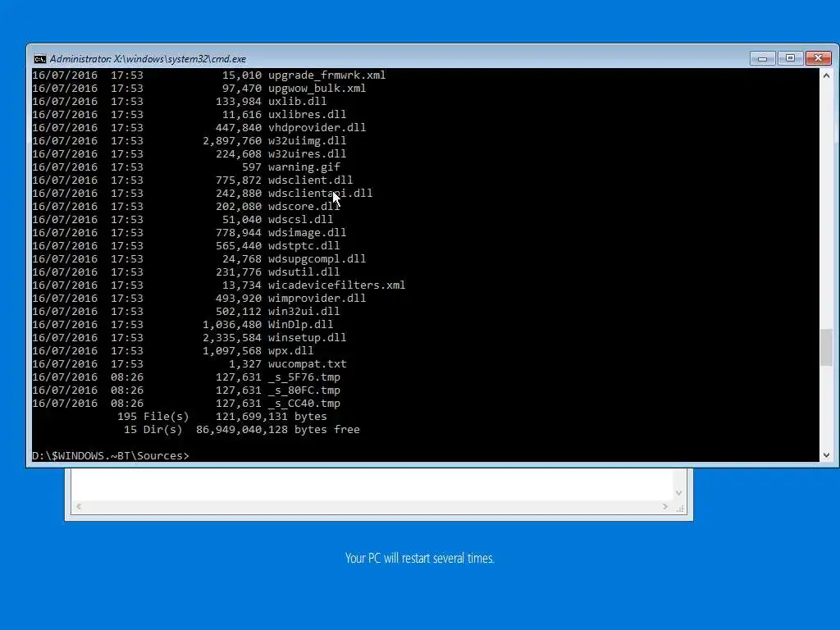Screen dimensions: 840x630
Task: Select the file name uxlibres.dll
Action: [x=307, y=115]
